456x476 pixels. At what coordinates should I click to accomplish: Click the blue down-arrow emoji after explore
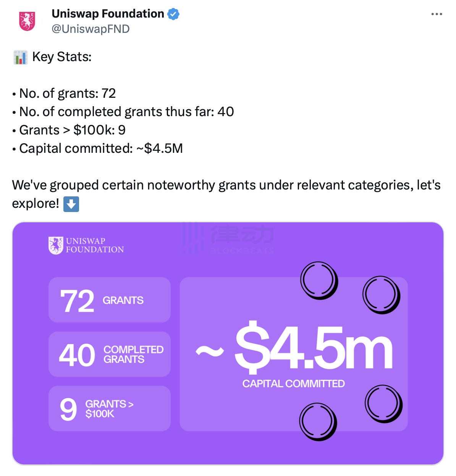[71, 204]
